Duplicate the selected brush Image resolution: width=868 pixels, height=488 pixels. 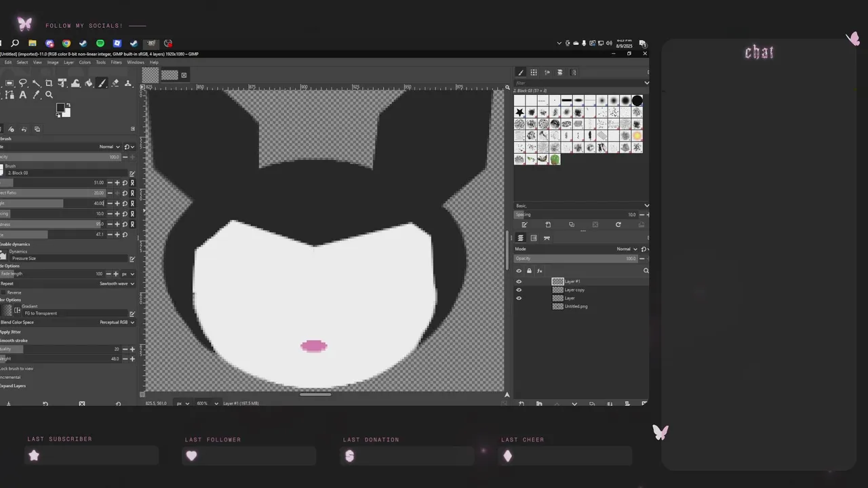pyautogui.click(x=572, y=224)
